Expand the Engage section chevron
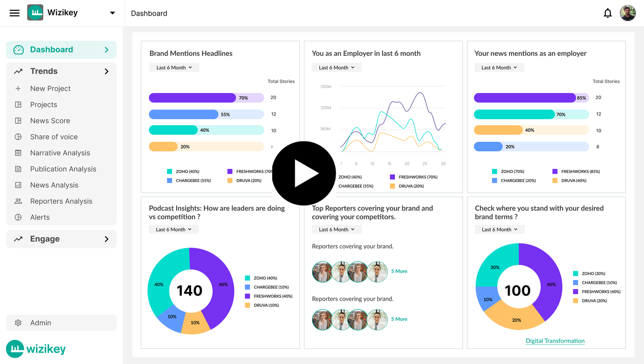The height and width of the screenshot is (364, 644). [x=106, y=239]
